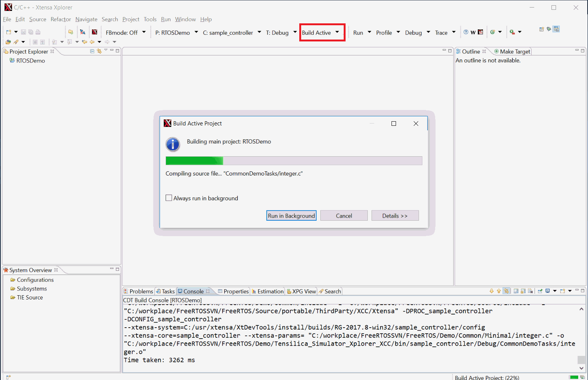Click the Profile toolbar button
This screenshot has height=380, width=588.
pyautogui.click(x=384, y=32)
